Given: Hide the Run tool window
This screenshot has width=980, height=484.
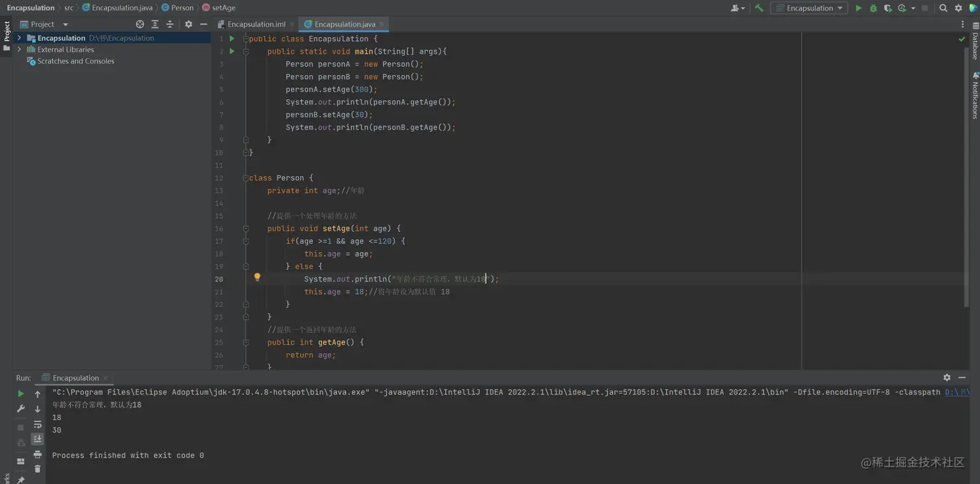Looking at the screenshot, I should tap(962, 377).
